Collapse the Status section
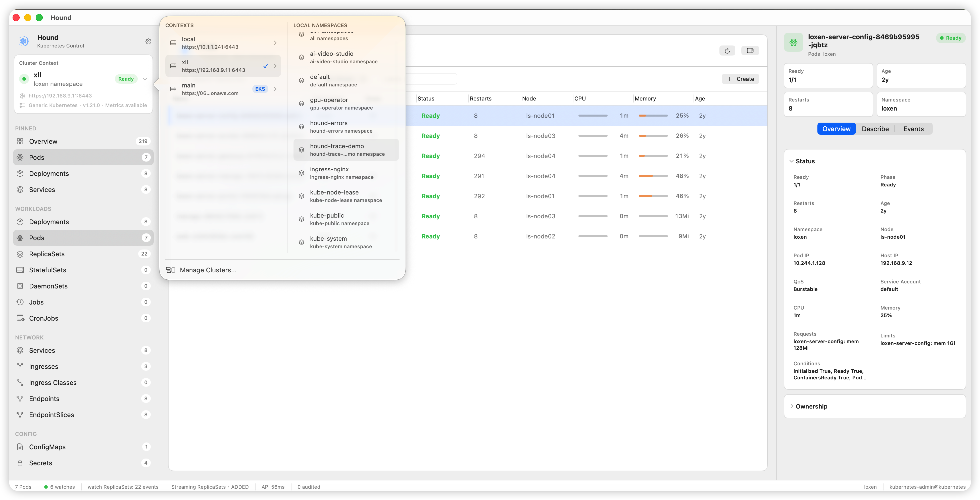The width and height of the screenshot is (980, 500). coord(791,161)
